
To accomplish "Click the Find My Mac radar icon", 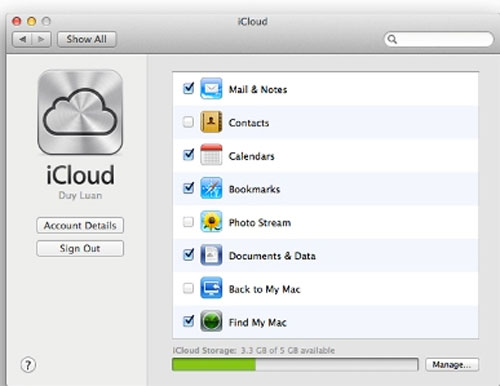I will (211, 321).
